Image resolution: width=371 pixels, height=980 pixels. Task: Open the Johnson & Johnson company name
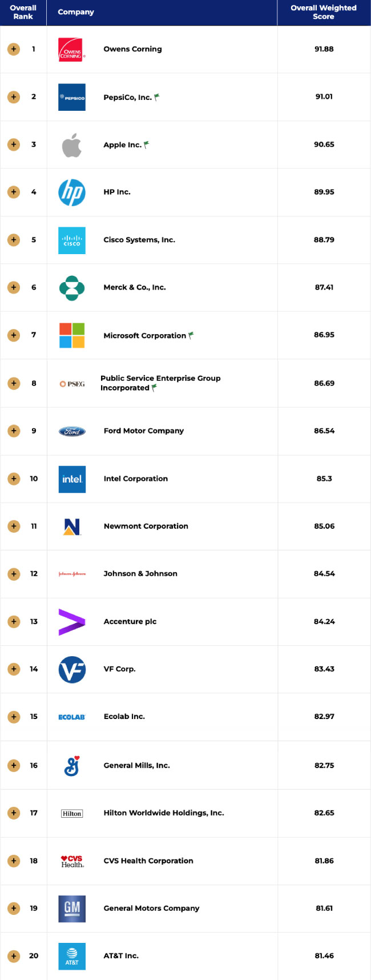click(x=140, y=573)
